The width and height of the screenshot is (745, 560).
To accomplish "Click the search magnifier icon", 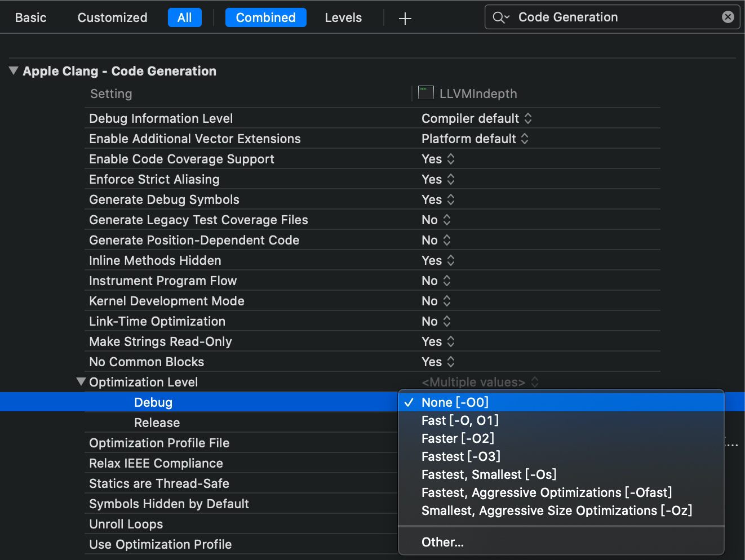I will [x=500, y=17].
